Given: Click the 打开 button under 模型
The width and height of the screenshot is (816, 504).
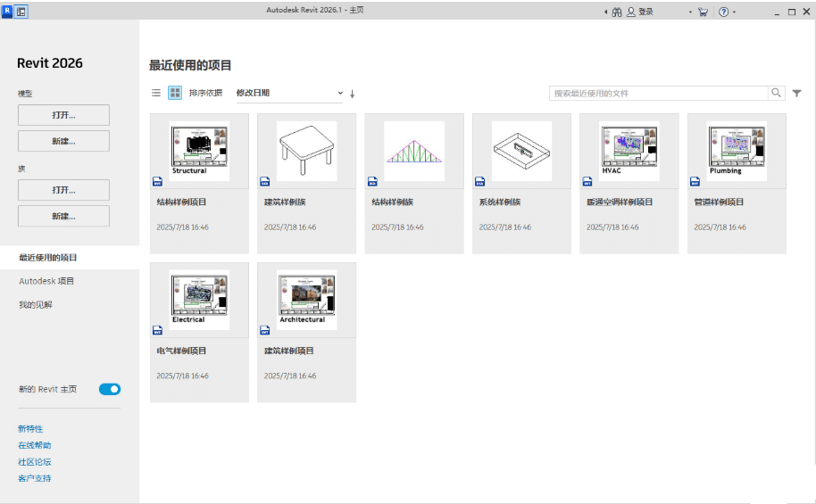Looking at the screenshot, I should click(63, 115).
